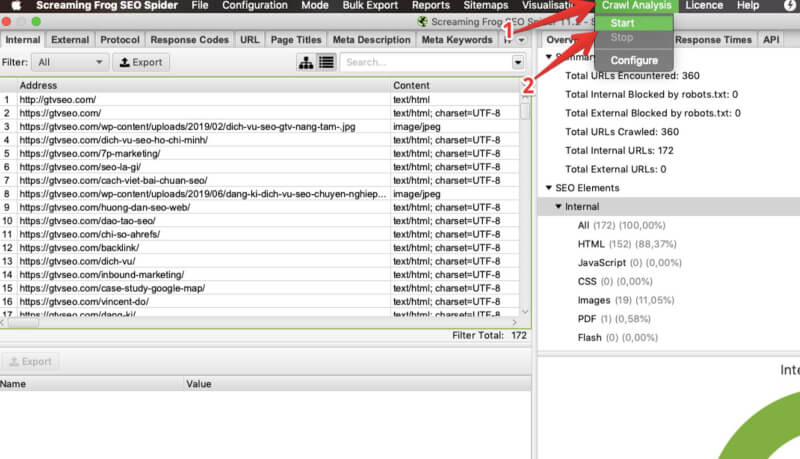800x459 pixels.
Task: Select the Meta Keywords tab
Action: coord(457,40)
